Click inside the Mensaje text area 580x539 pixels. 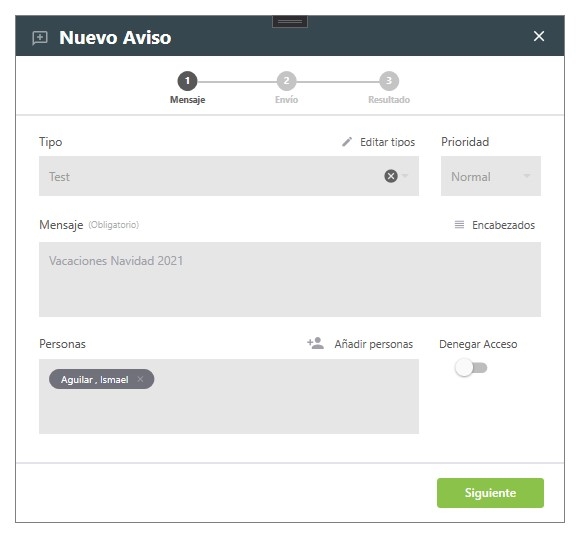tap(290, 279)
